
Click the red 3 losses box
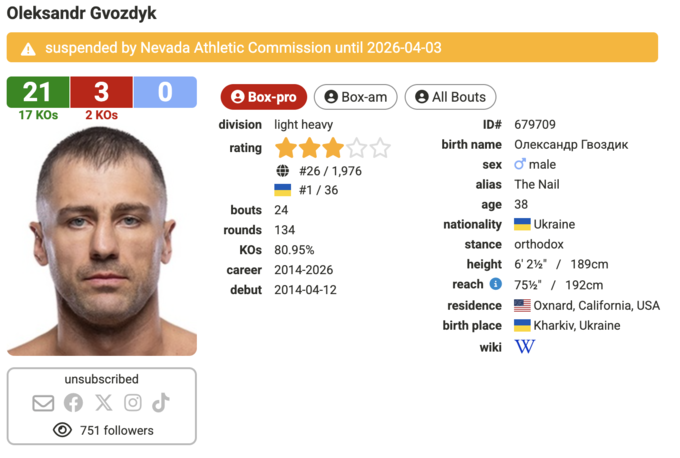click(x=101, y=92)
